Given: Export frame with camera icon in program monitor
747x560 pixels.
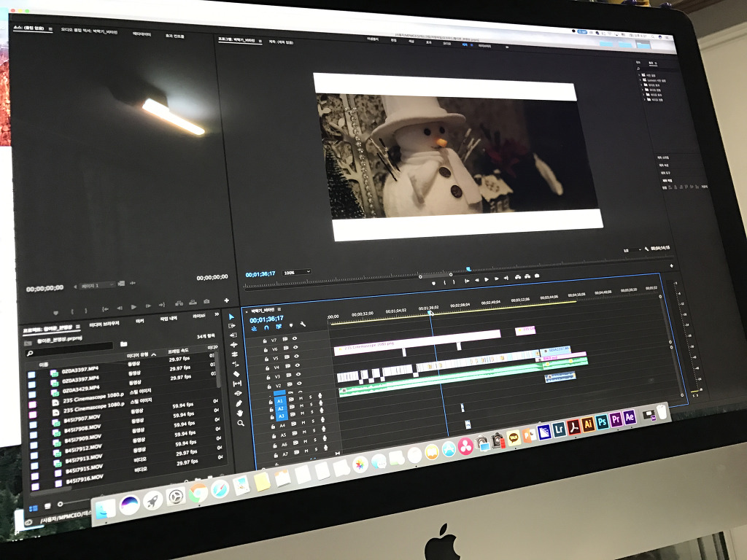Looking at the screenshot, I should click(537, 276).
